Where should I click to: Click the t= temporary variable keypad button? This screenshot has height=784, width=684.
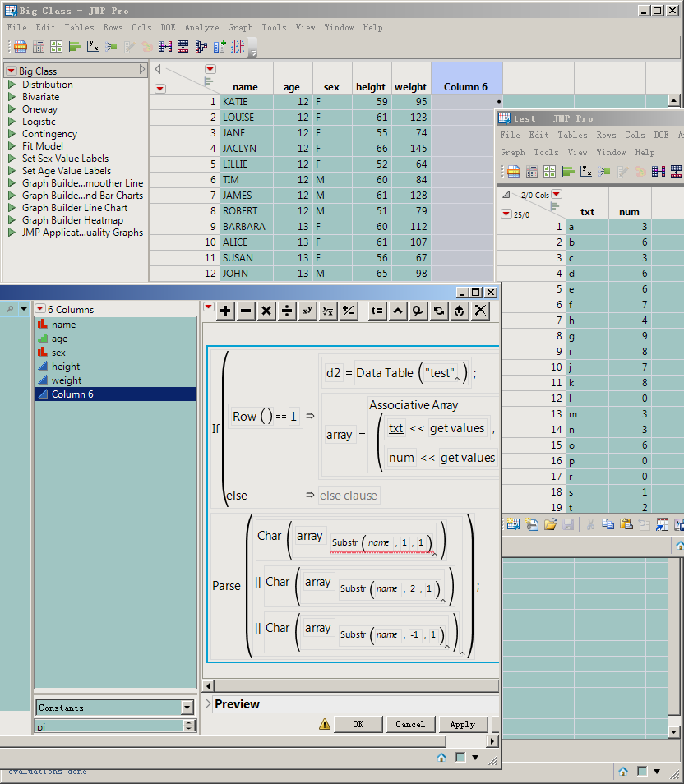(377, 311)
